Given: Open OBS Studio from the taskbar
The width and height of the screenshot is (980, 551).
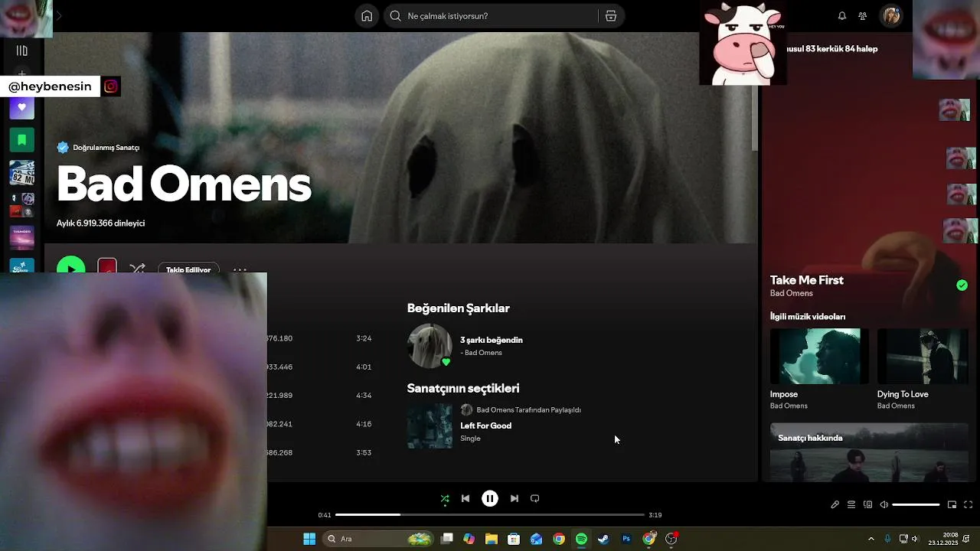Looking at the screenshot, I should coord(671,539).
